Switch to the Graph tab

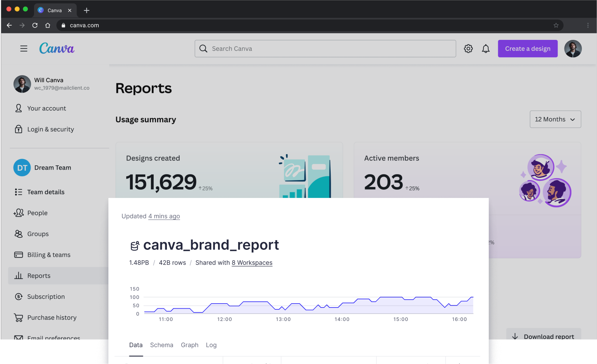pos(189,345)
